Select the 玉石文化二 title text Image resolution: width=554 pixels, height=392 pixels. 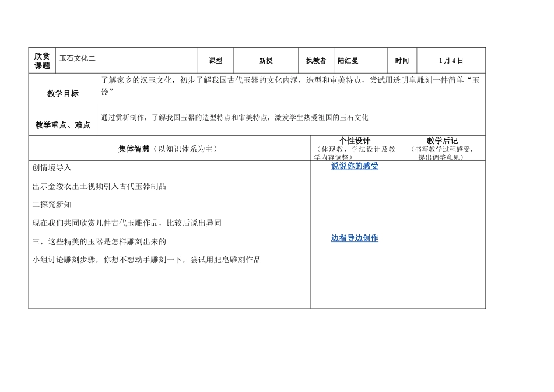click(78, 59)
